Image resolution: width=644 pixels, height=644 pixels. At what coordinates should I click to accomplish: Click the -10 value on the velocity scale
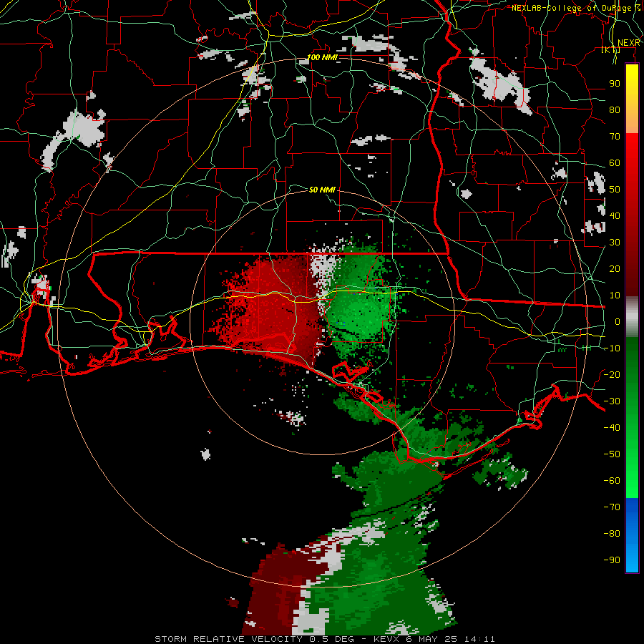[612, 348]
